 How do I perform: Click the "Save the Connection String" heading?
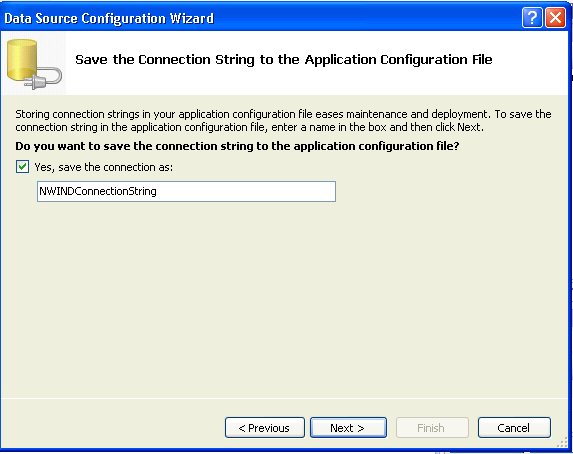coord(284,60)
